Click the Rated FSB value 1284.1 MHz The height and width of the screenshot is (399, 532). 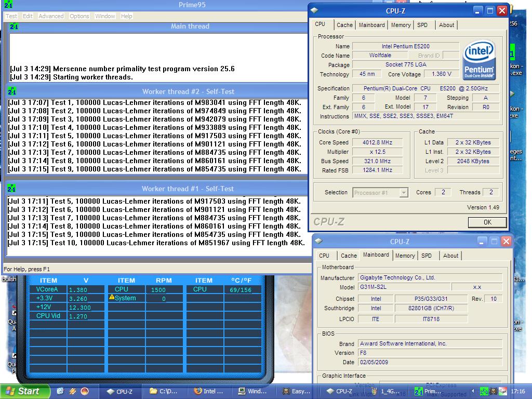click(377, 170)
